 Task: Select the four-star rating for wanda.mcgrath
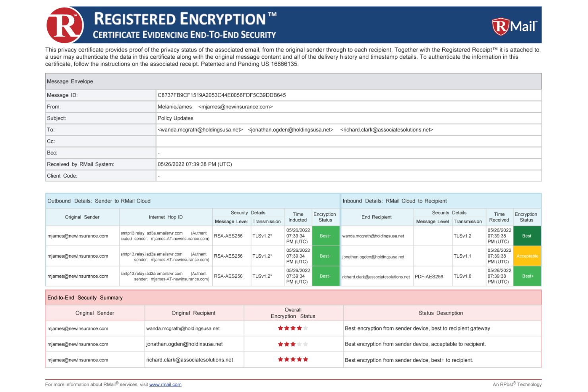[293, 328]
